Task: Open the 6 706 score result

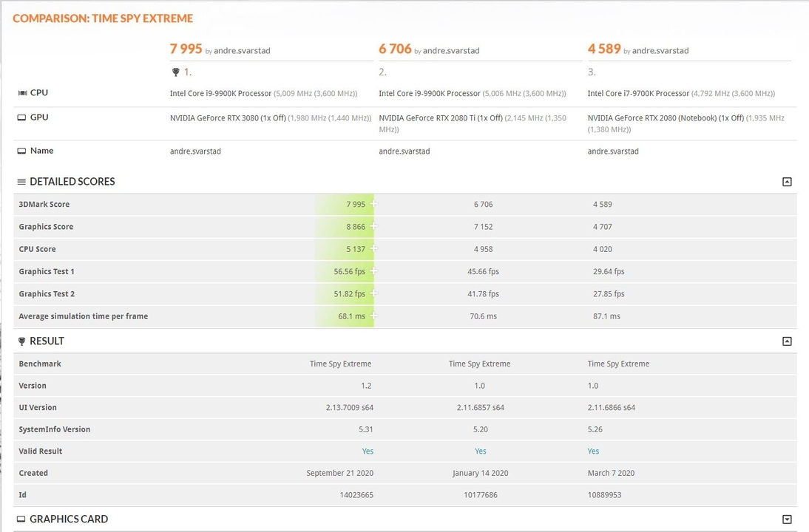Action: (x=395, y=49)
